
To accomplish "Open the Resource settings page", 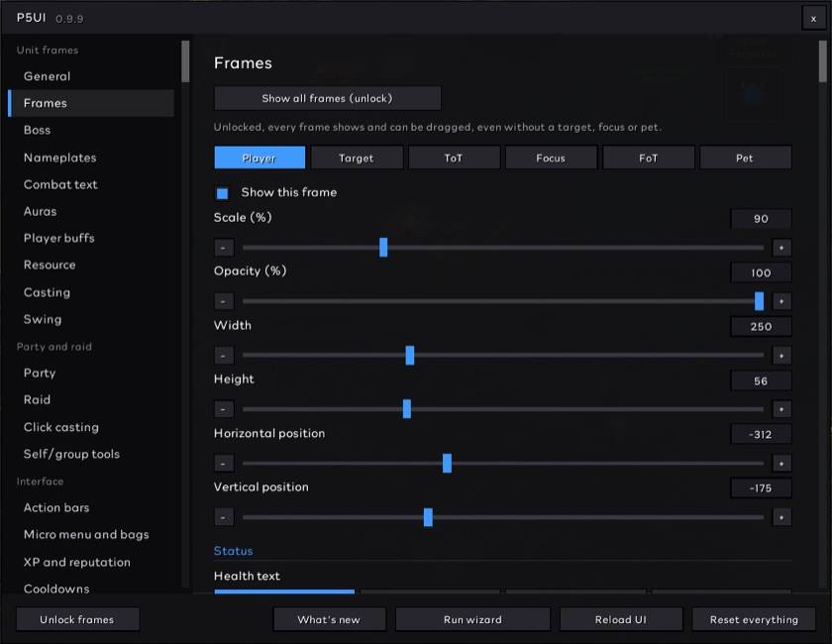I will tap(91, 265).
